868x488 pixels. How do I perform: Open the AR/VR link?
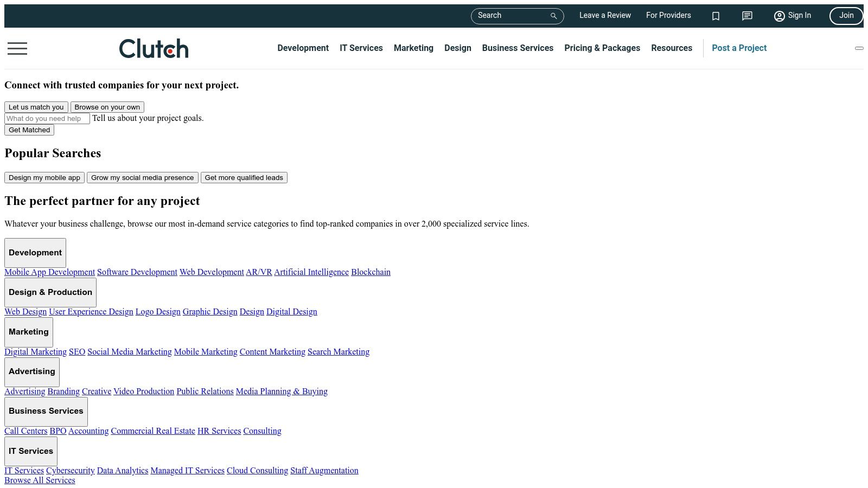tap(259, 272)
